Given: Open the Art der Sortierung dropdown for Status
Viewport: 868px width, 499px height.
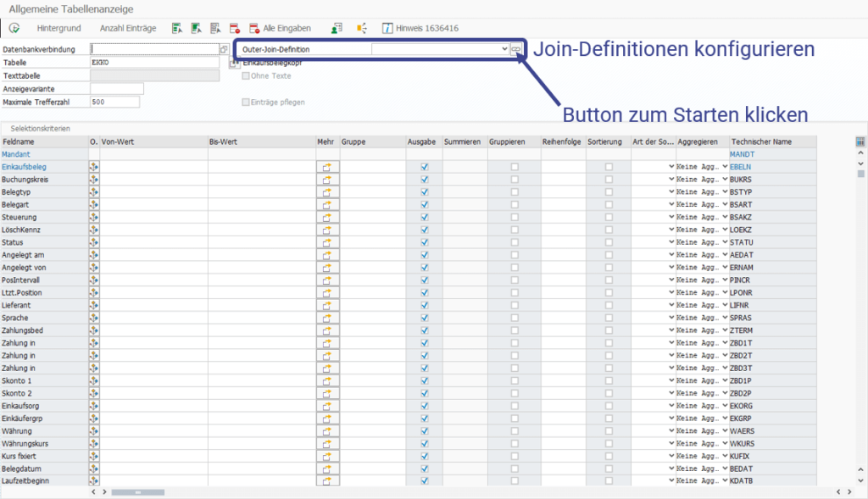Looking at the screenshot, I should [670, 242].
